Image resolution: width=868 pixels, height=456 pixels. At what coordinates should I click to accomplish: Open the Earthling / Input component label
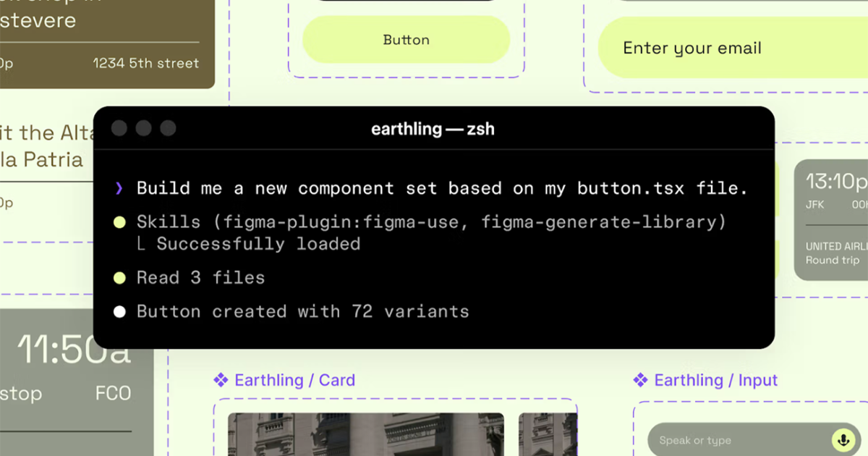[x=715, y=380]
